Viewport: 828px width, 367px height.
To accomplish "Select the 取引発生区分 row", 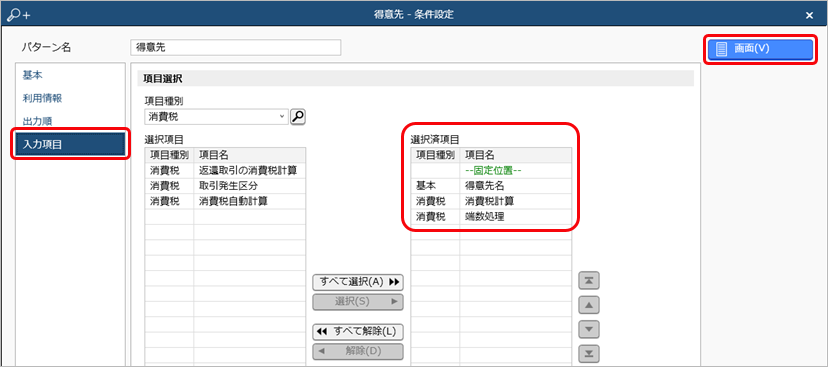I will (x=225, y=186).
